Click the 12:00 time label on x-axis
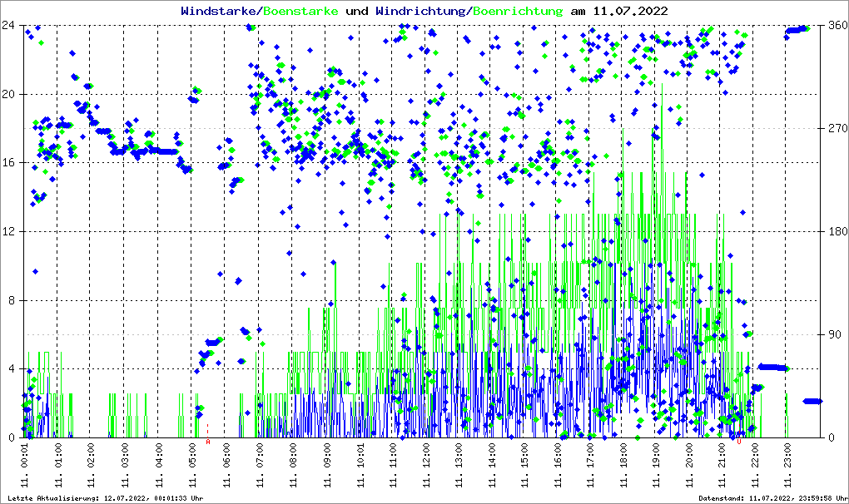The width and height of the screenshot is (849, 504). click(x=427, y=465)
